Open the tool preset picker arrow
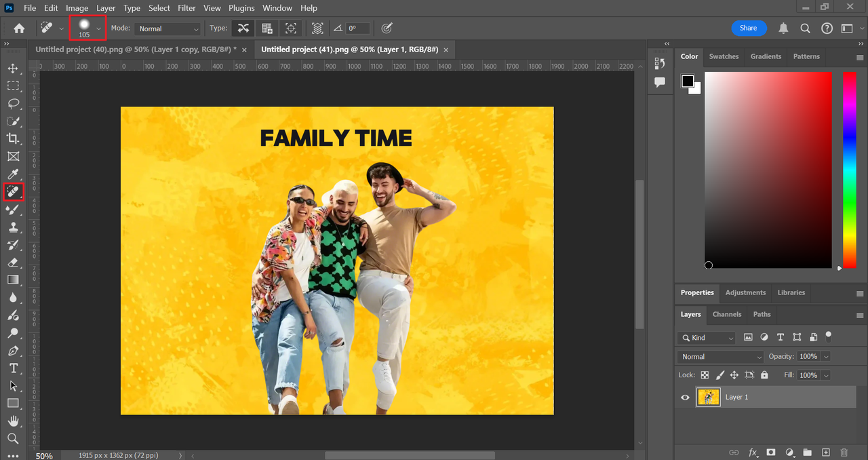 tap(62, 28)
